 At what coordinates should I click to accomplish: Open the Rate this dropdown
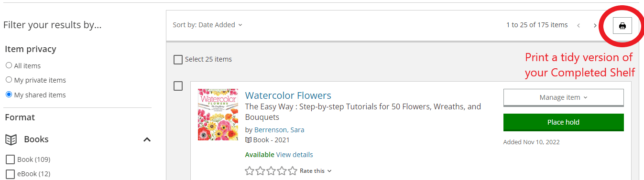[316, 171]
